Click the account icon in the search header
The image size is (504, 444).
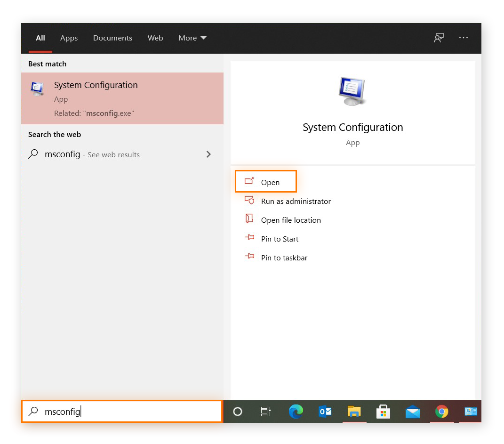pyautogui.click(x=439, y=38)
